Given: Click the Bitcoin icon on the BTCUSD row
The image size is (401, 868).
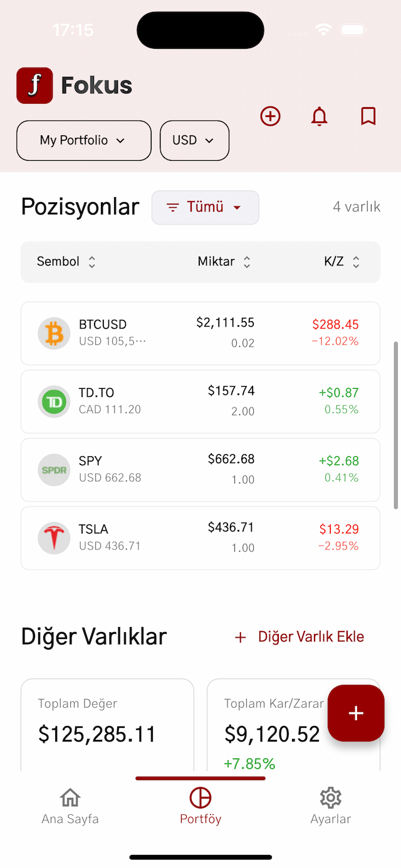Looking at the screenshot, I should point(54,333).
